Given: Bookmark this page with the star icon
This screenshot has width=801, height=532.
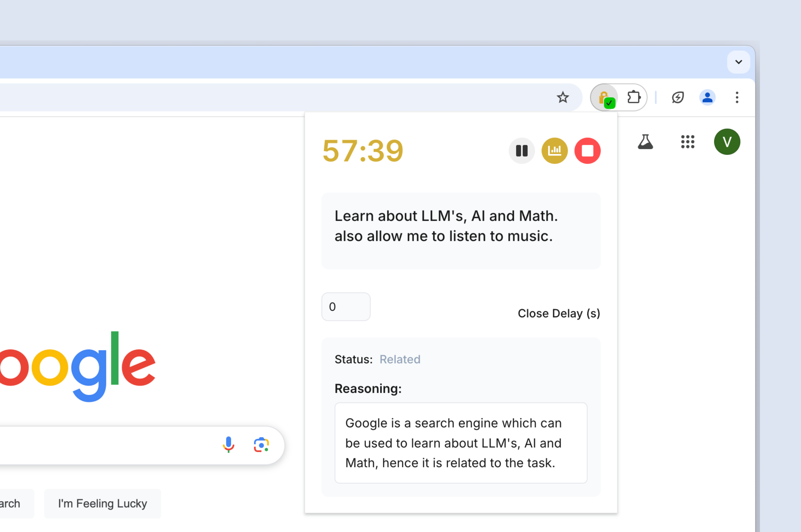Looking at the screenshot, I should pyautogui.click(x=563, y=97).
